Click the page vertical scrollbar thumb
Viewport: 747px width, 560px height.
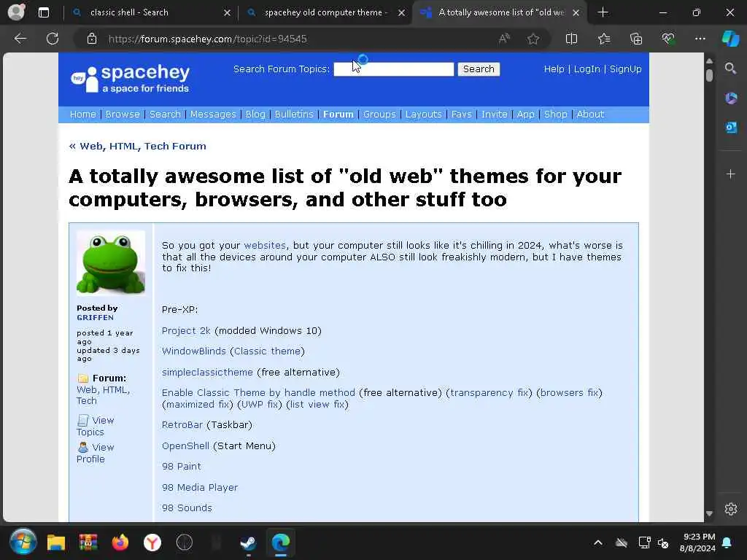709,75
